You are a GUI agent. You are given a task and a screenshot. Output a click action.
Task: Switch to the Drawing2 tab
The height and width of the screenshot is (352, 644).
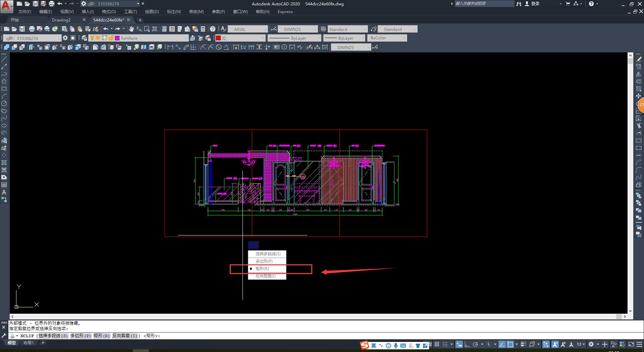(x=61, y=20)
